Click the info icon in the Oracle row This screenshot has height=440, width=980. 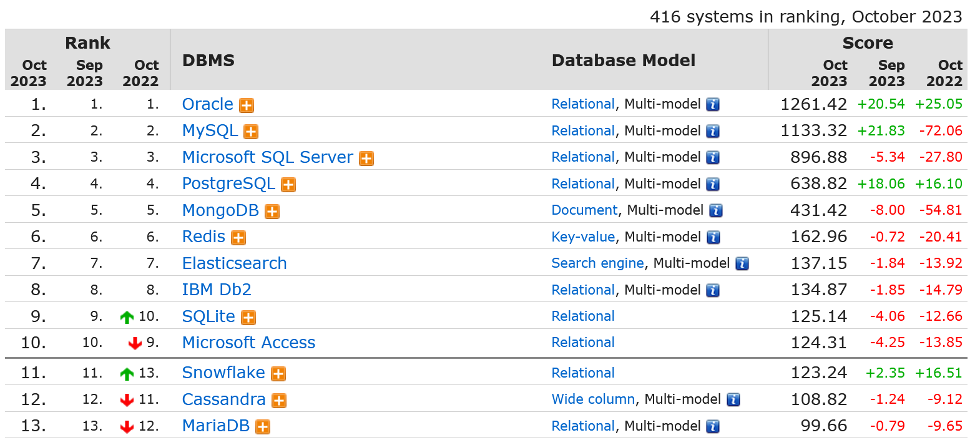713,105
